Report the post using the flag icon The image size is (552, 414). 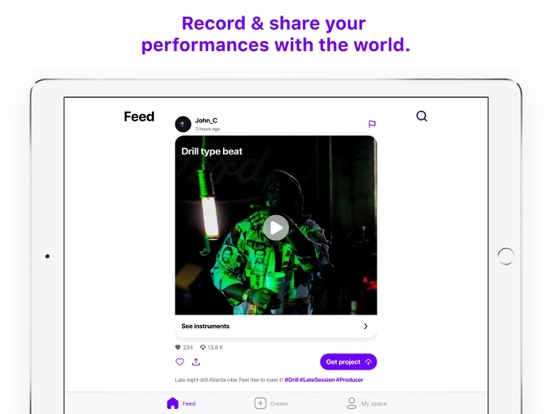[x=372, y=124]
